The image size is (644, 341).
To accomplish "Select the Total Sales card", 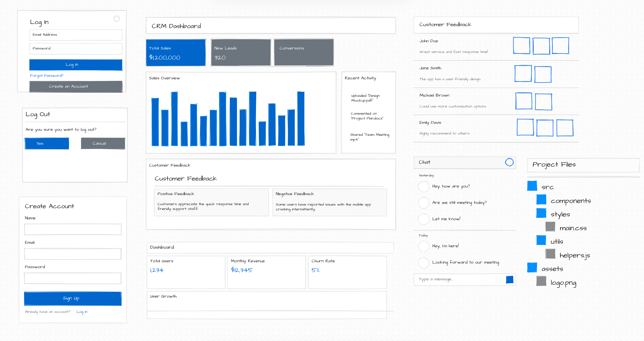I will [x=176, y=53].
